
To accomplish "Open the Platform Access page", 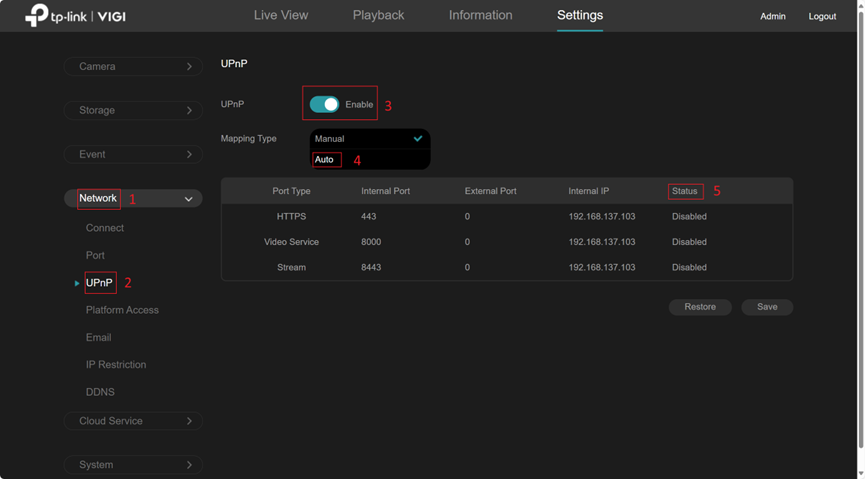I will point(122,310).
